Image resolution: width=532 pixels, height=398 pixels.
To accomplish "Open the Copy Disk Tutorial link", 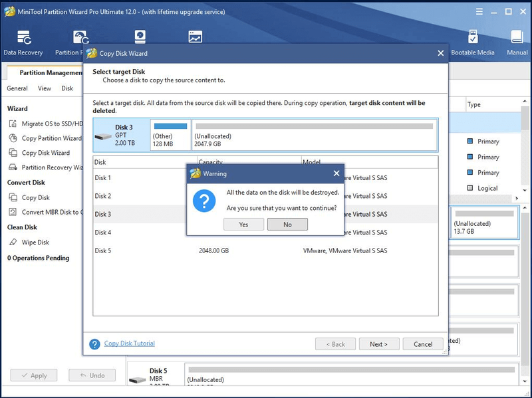I will pos(129,343).
